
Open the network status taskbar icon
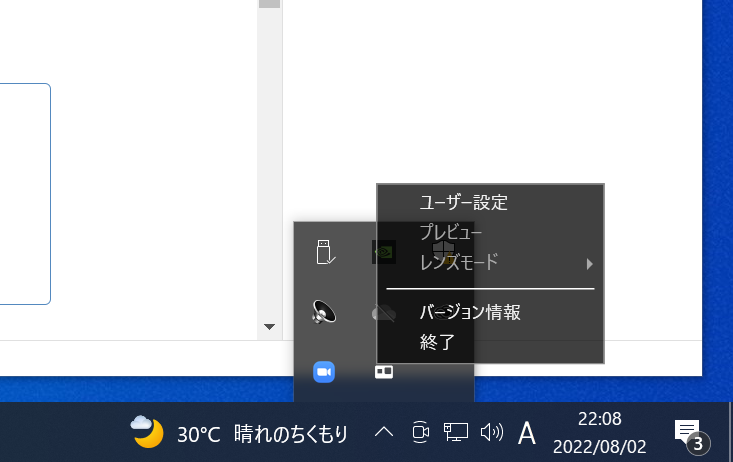tap(456, 432)
